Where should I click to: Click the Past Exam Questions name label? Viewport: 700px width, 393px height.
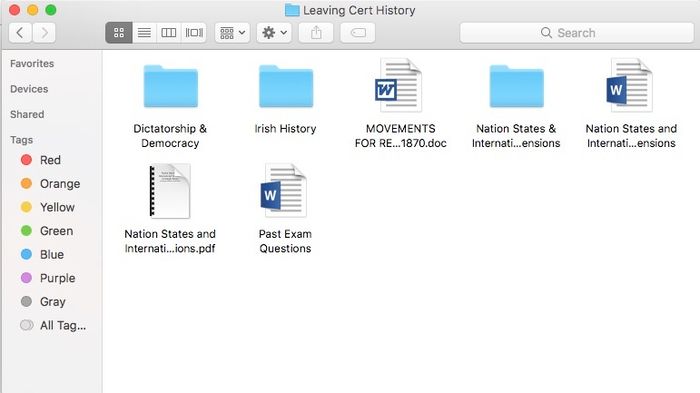285,241
